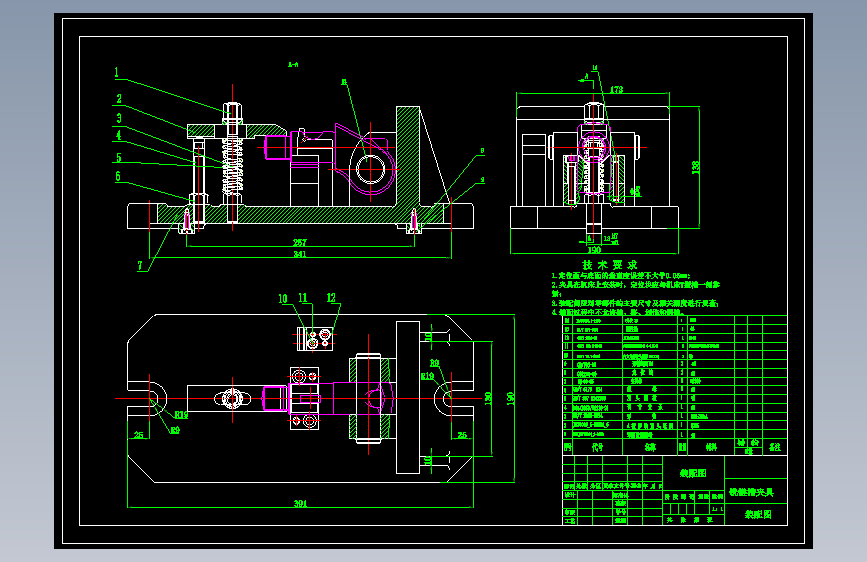
Task: Click the 备注 column header
Action: click(775, 447)
